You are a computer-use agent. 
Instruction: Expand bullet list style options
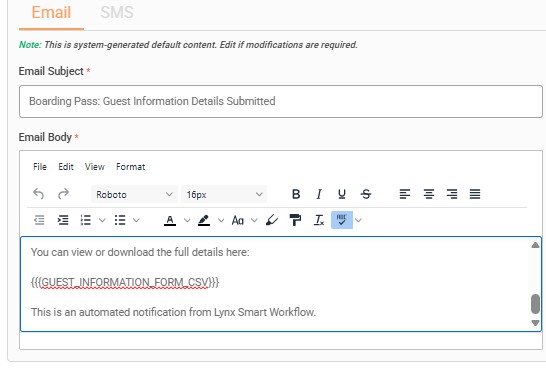click(x=136, y=220)
